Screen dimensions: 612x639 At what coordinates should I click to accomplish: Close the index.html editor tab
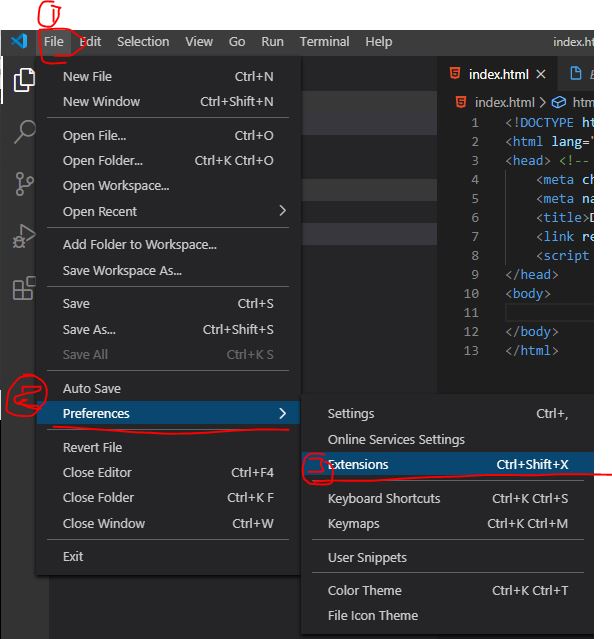[x=541, y=74]
